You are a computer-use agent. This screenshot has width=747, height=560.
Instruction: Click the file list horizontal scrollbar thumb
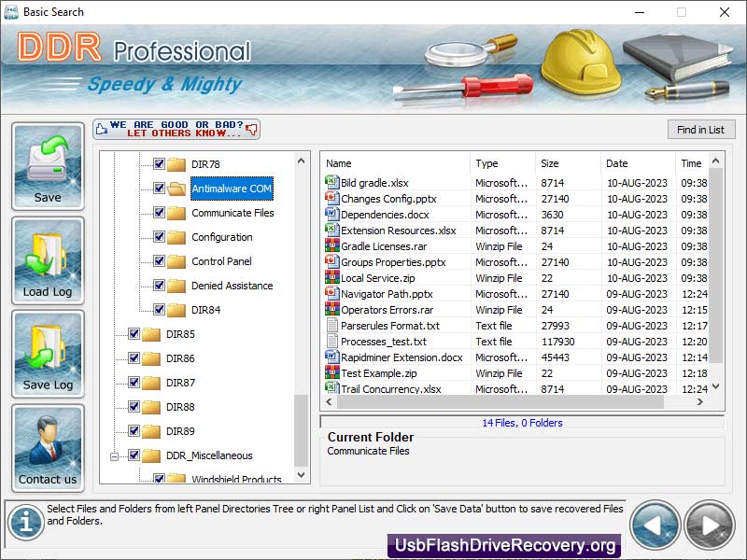500,402
